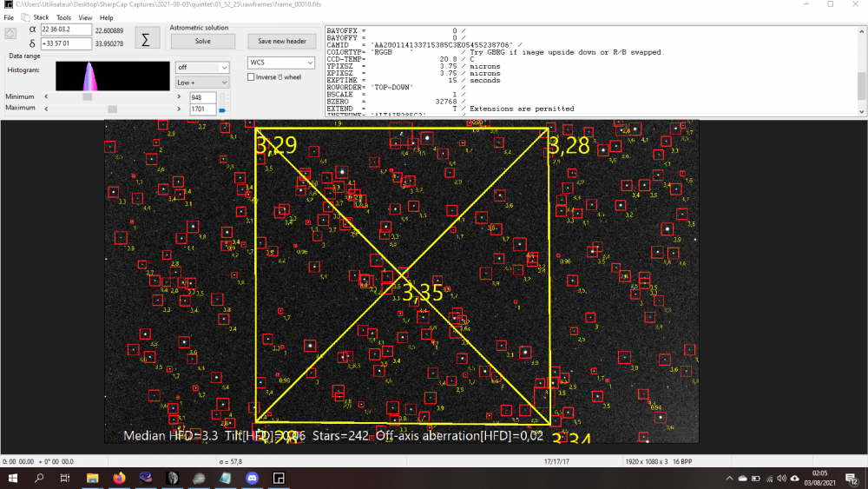The image size is (868, 489).
Task: Open the 'off' histogram dropdown
Action: (202, 67)
